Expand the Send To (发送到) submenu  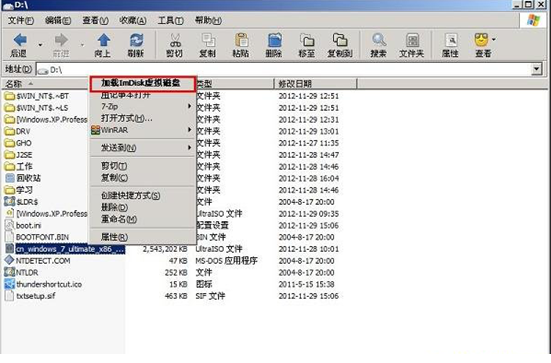142,148
